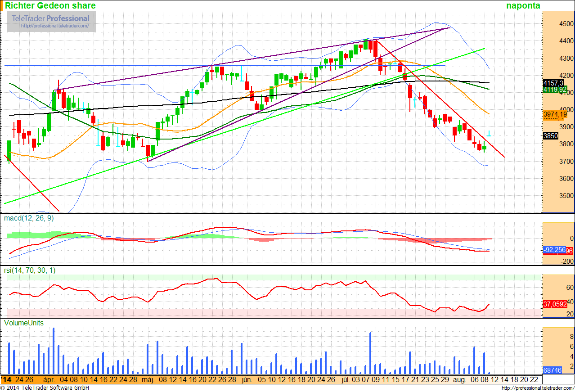Click the 3600 price axis label
The image size is (575, 392).
coord(566,179)
